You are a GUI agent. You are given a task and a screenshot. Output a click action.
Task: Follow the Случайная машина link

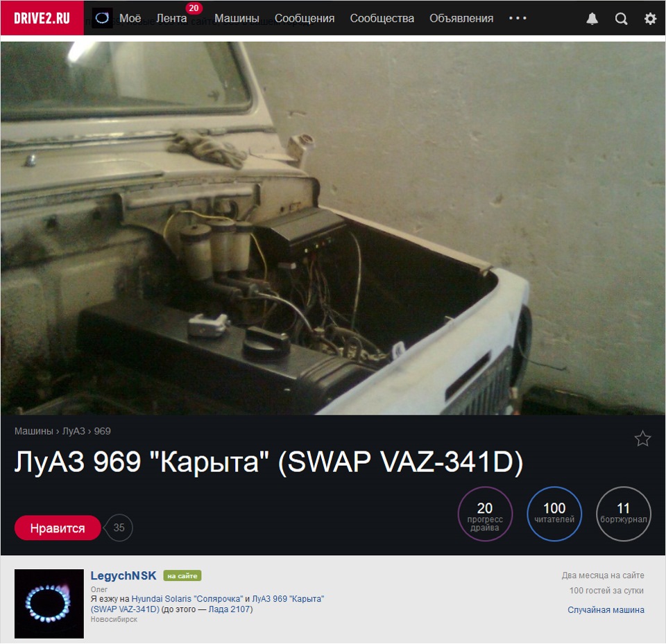point(604,609)
